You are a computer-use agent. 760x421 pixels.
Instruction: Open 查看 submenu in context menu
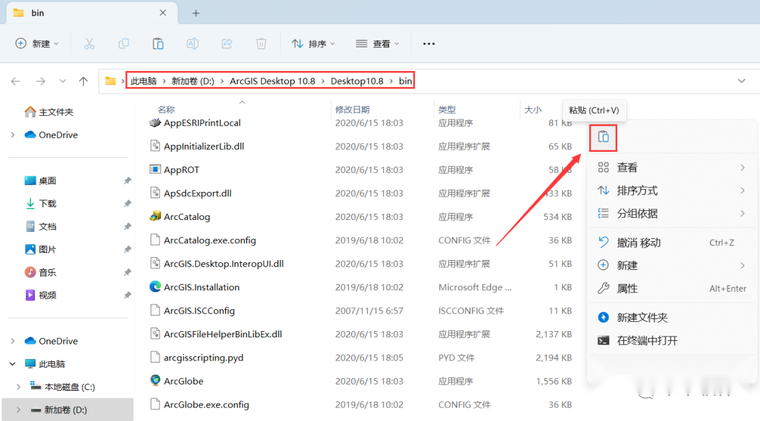(x=672, y=168)
